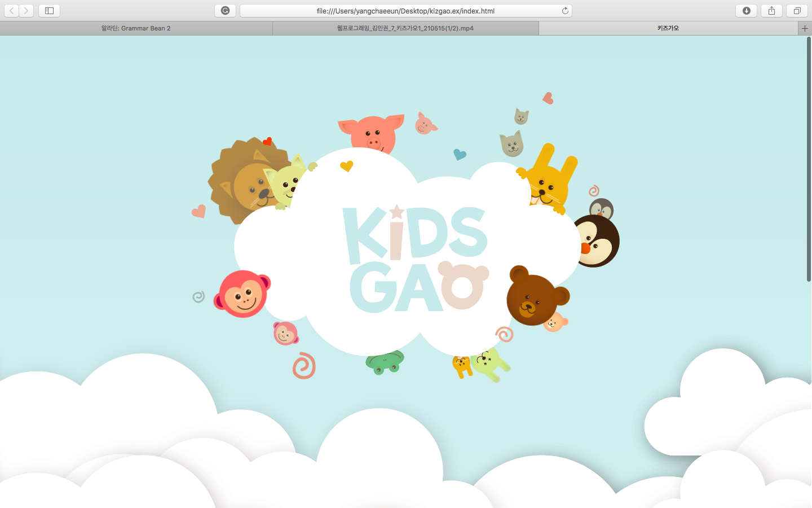
Task: Go forward to the next page
Action: pyautogui.click(x=27, y=11)
